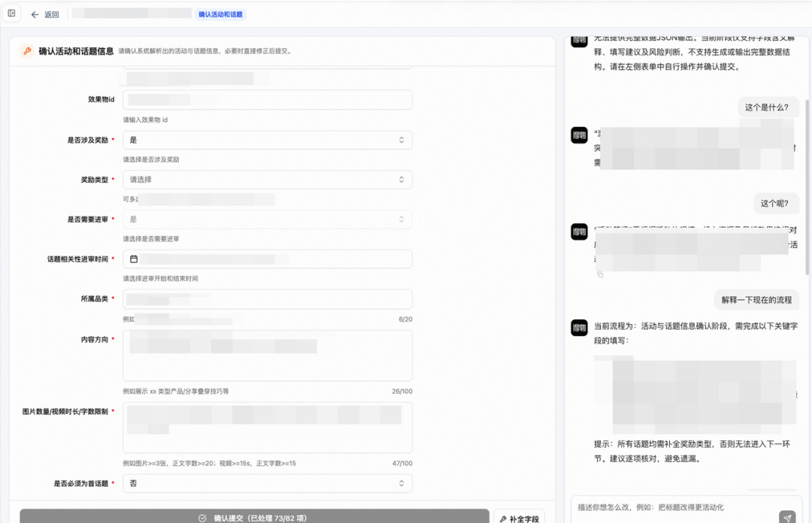The image size is (812, 523).
Task: Click the 所属品类 field label
Action: [94, 299]
